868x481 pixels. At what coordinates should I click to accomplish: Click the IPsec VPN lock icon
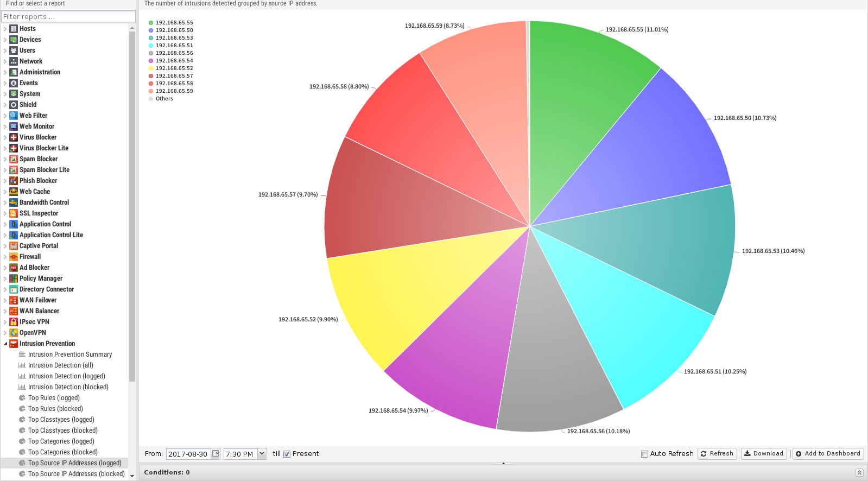point(14,322)
